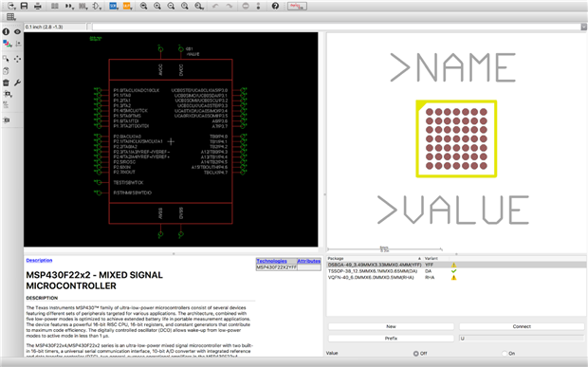Image resolution: width=588 pixels, height=367 pixels.
Task: Open the Description link
Action: (40, 260)
